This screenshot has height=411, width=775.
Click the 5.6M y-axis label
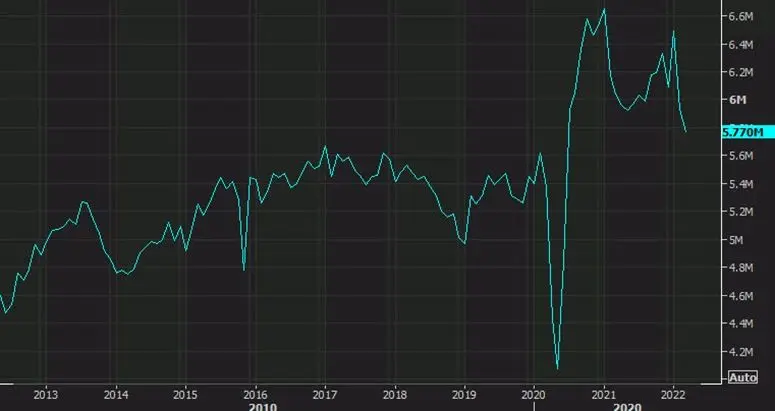(739, 156)
